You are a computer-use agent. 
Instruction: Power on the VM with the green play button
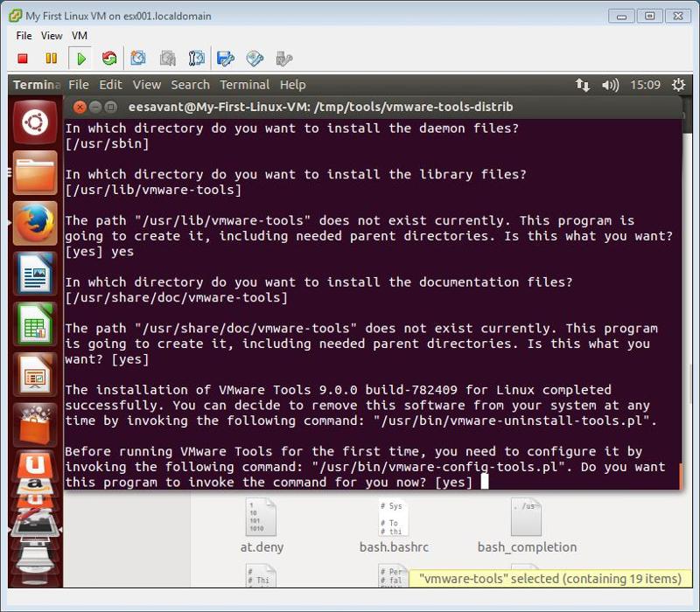pos(80,59)
